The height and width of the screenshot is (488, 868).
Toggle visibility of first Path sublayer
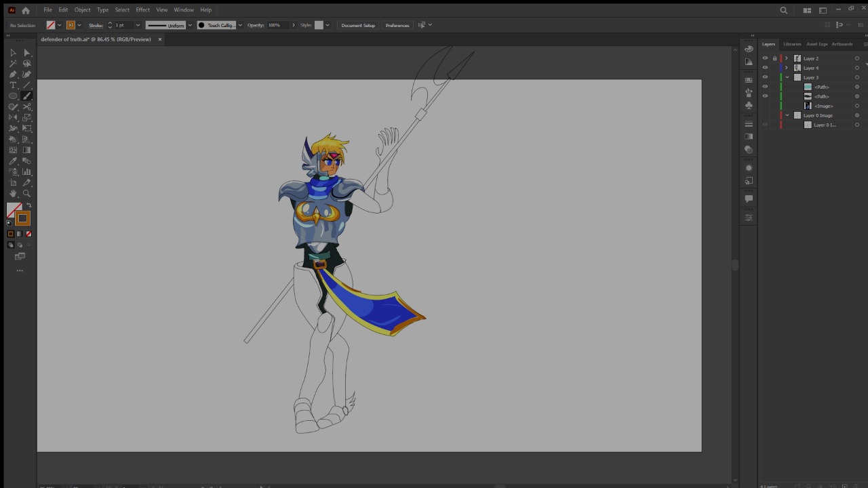point(765,87)
